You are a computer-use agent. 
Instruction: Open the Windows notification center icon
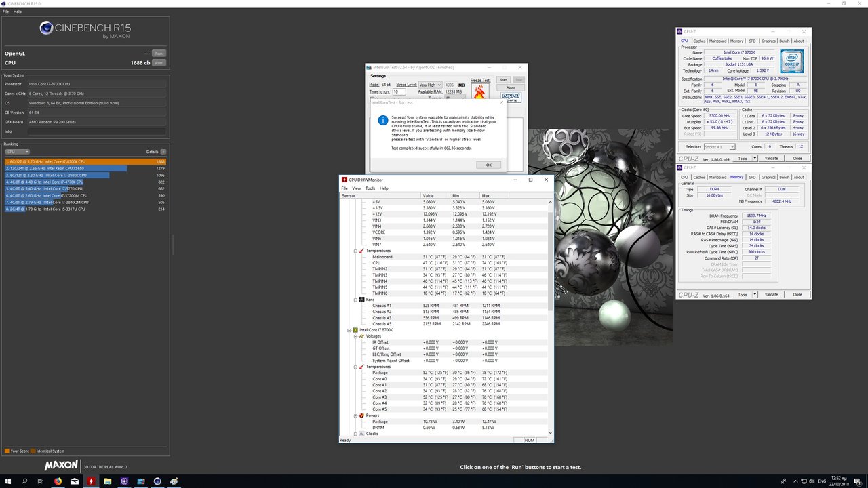pos(857,481)
